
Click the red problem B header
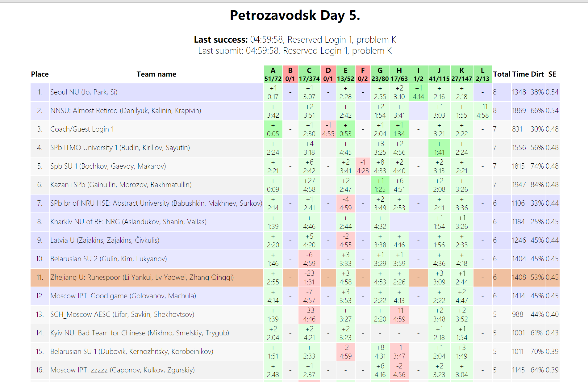[290, 74]
